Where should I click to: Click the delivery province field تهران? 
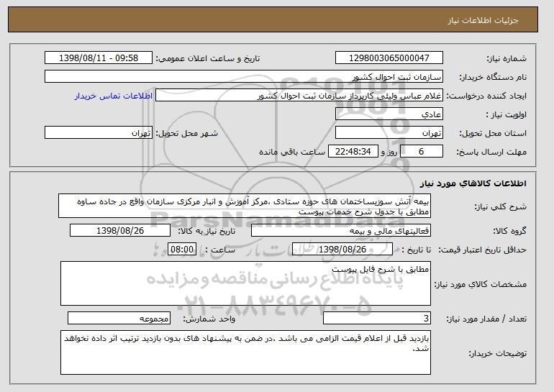pyautogui.click(x=389, y=133)
